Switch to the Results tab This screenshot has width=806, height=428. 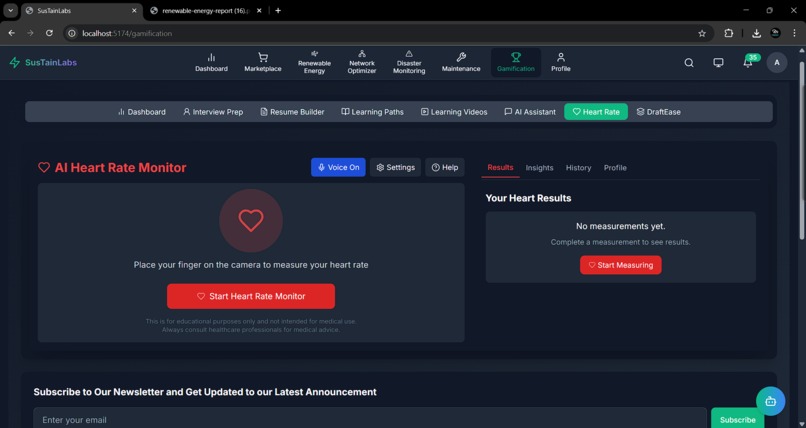(x=500, y=168)
